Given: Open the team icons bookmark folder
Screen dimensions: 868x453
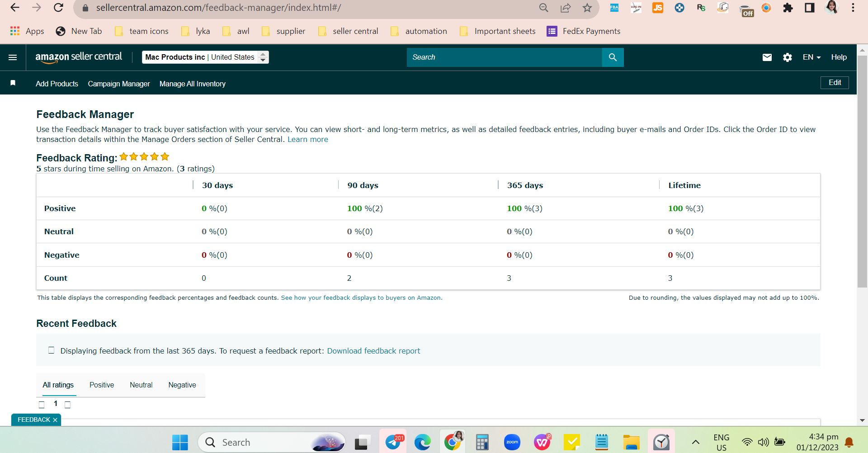Looking at the screenshot, I should (x=142, y=31).
